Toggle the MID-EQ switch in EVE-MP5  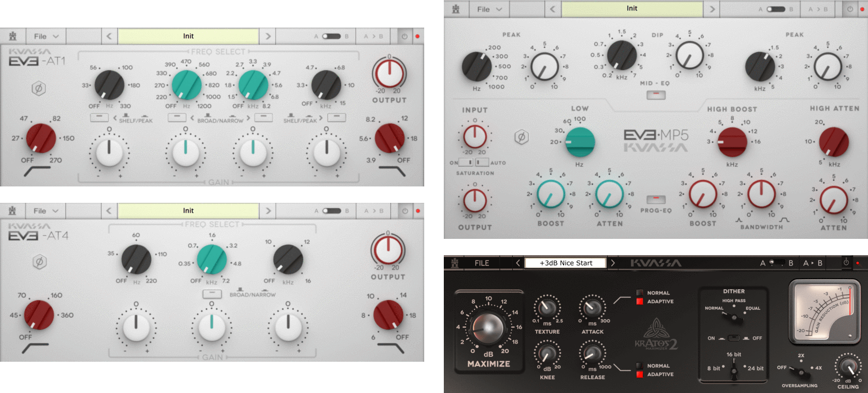pos(656,95)
